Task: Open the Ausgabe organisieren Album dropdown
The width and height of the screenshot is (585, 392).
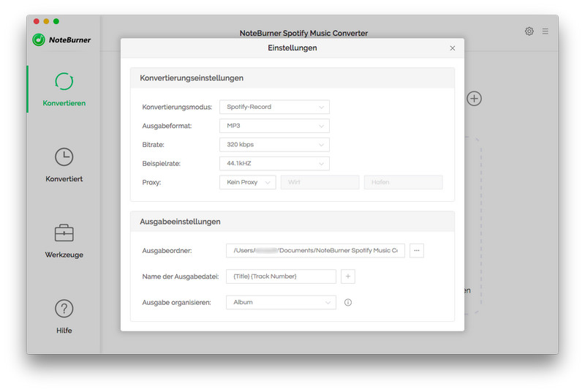Action: click(x=281, y=303)
